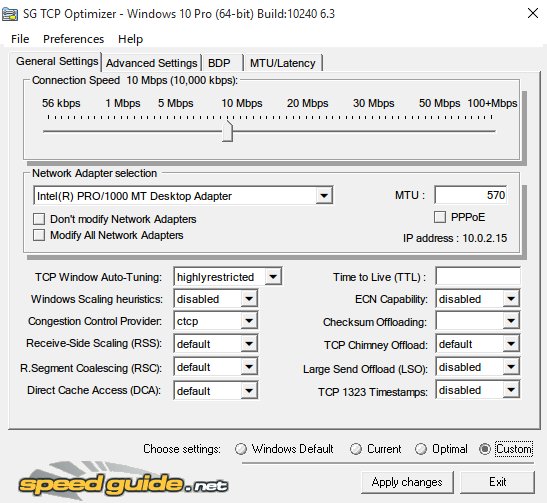
Task: Enable the PPPoE checkbox
Action: (440, 217)
